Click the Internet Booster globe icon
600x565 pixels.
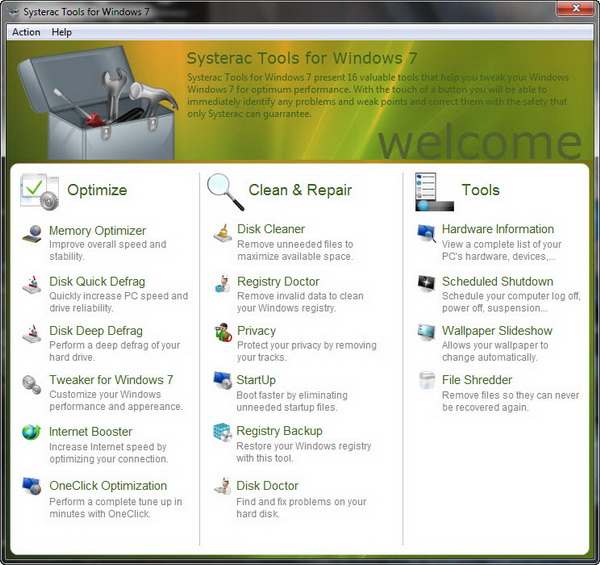tap(32, 435)
